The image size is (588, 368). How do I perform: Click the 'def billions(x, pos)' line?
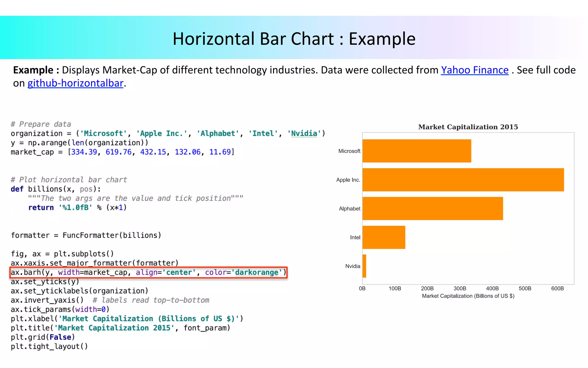[x=56, y=189]
